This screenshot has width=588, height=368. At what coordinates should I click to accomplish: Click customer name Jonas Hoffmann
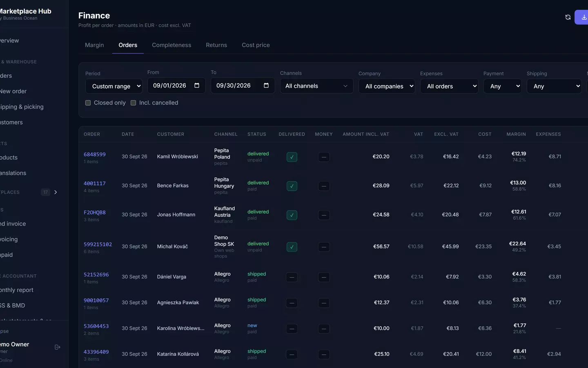[176, 215]
